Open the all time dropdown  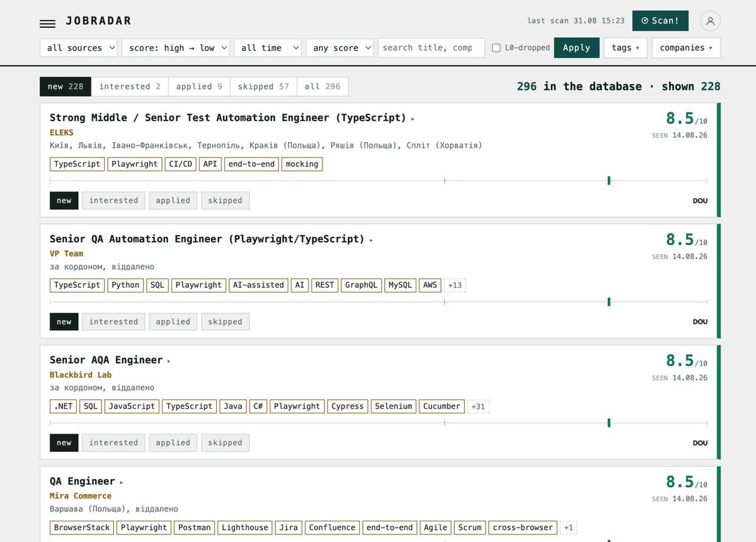268,48
